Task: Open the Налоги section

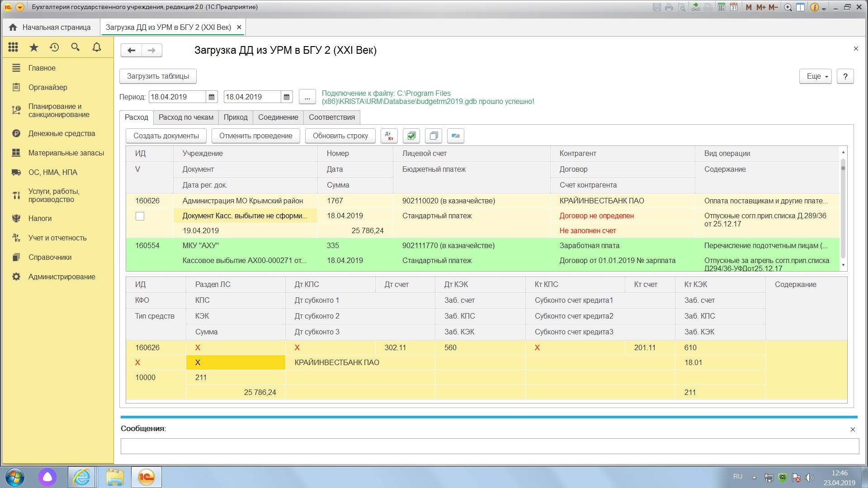Action: (58, 218)
